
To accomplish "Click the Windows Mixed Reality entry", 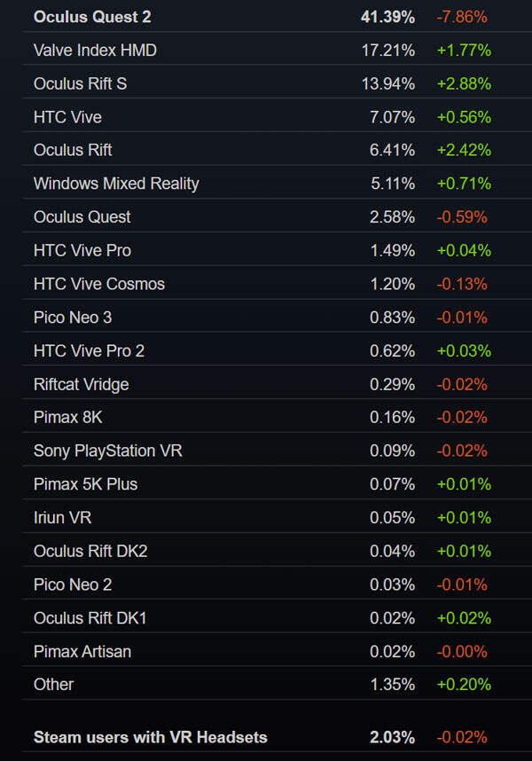I will (116, 184).
